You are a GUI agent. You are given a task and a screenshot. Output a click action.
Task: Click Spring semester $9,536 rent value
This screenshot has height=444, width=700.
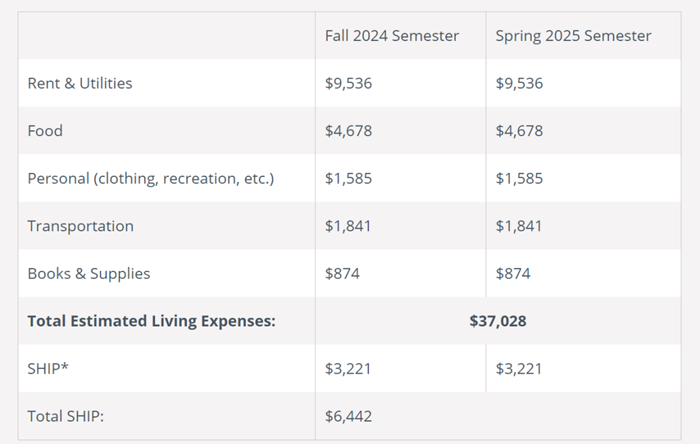[519, 83]
